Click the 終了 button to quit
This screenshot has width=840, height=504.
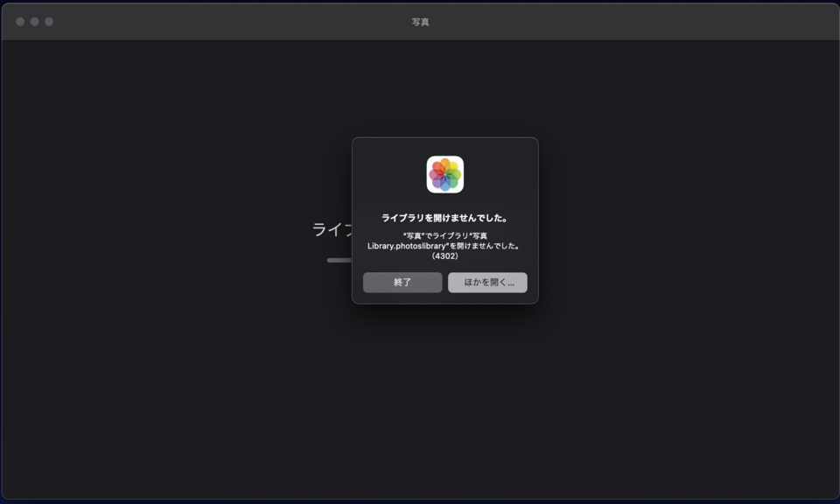pyautogui.click(x=402, y=283)
